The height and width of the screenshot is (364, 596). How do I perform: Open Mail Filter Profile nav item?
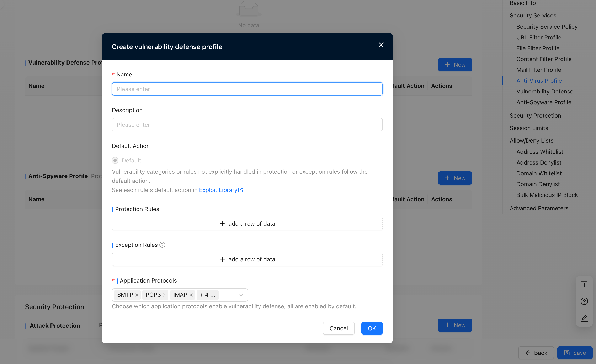click(539, 70)
